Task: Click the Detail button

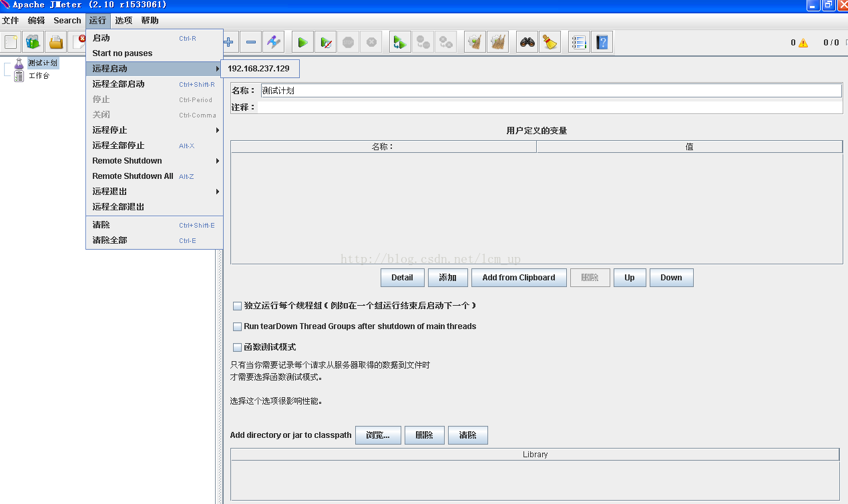Action: point(403,278)
